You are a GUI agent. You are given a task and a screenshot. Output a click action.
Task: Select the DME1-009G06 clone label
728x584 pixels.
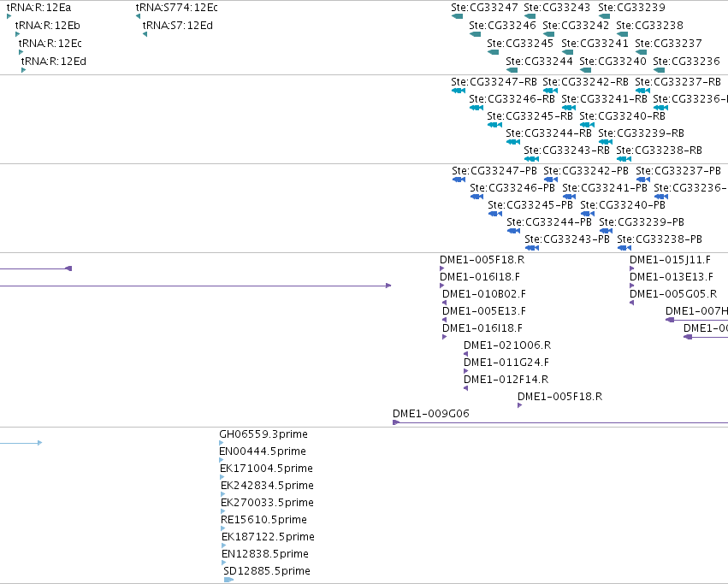[x=431, y=414]
